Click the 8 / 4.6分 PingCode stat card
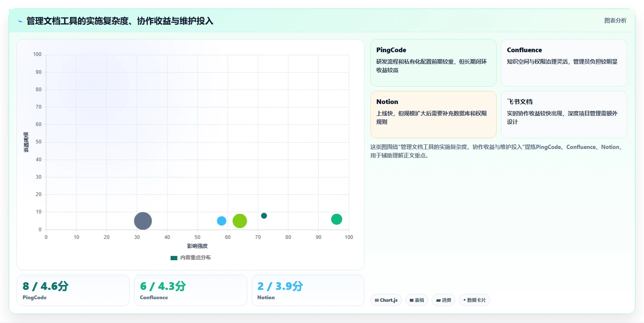The image size is (644, 323). (73, 290)
